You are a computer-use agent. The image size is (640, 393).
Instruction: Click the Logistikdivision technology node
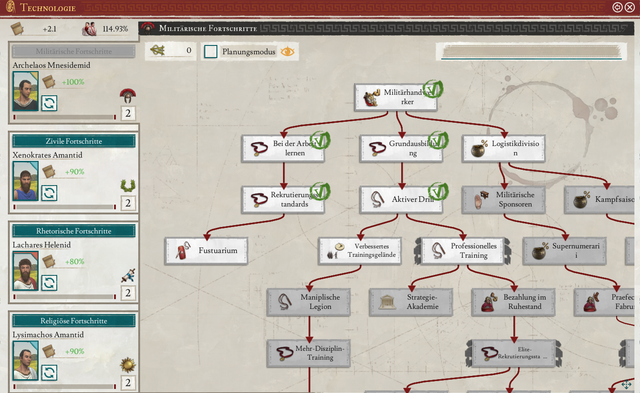[504, 149]
